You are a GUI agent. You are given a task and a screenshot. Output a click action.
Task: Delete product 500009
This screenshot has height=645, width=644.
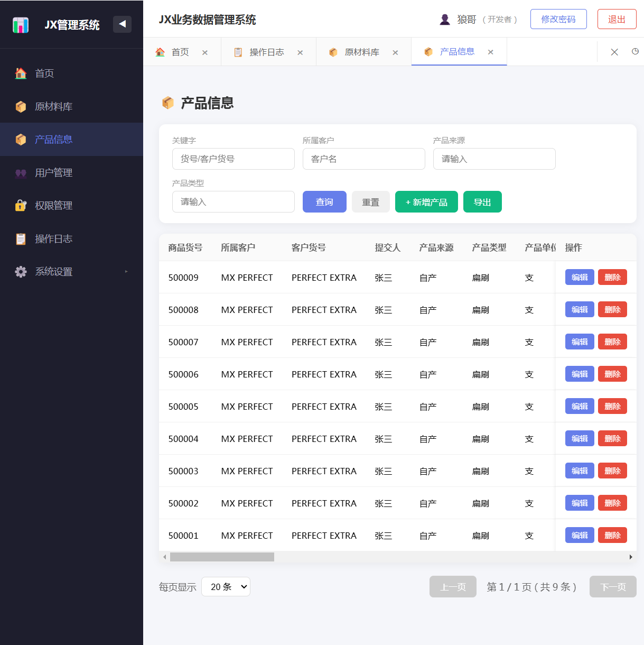(x=612, y=277)
